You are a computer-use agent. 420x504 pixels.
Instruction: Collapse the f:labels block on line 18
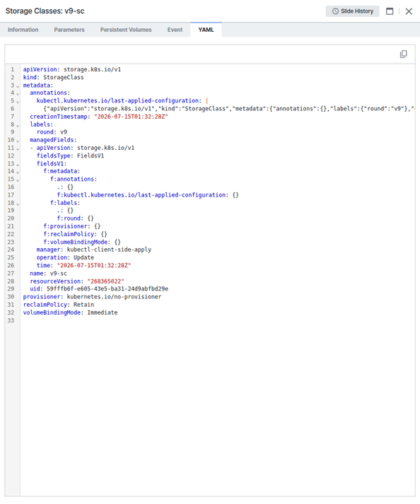[x=18, y=204]
